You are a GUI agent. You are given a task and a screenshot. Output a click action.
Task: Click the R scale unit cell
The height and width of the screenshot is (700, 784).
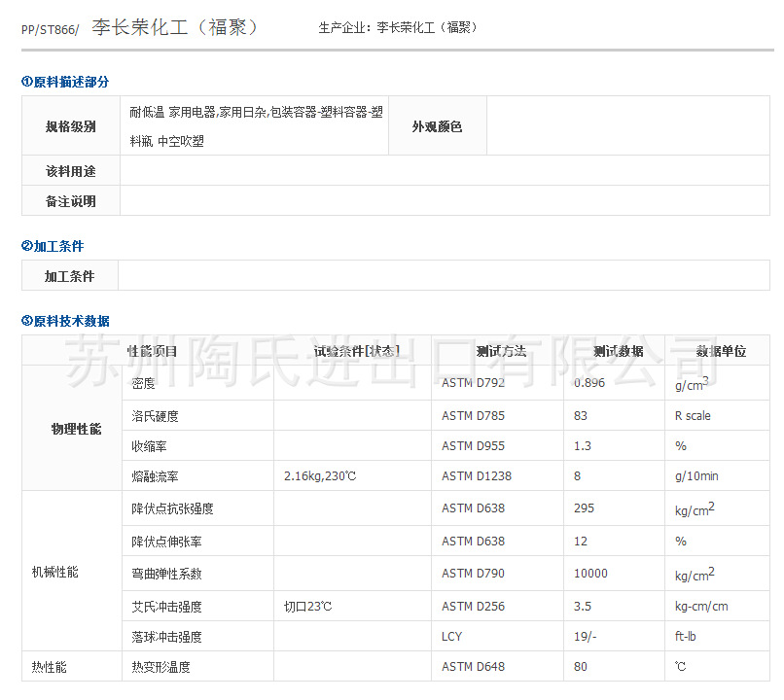pyautogui.click(x=717, y=416)
